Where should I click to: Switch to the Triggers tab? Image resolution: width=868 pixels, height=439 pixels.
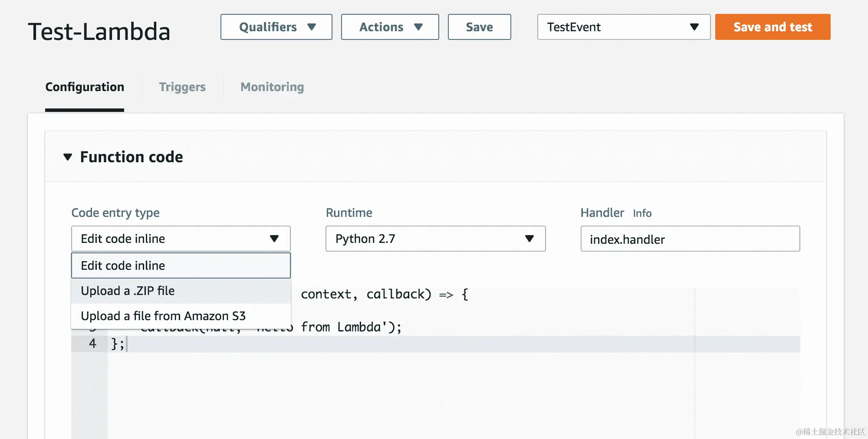(x=182, y=87)
